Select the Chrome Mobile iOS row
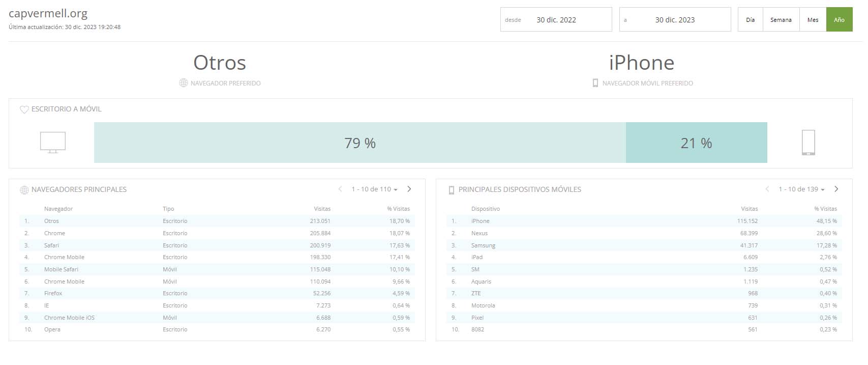This screenshot has height=365, width=868. [x=217, y=318]
